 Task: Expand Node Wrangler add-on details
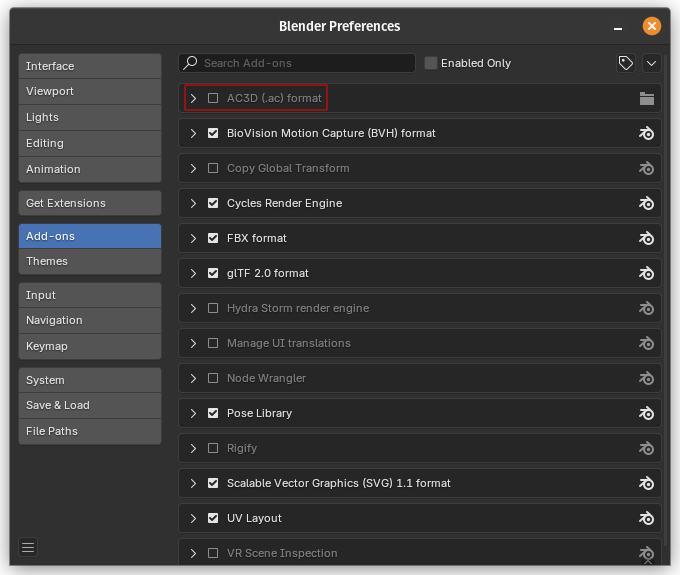click(193, 379)
